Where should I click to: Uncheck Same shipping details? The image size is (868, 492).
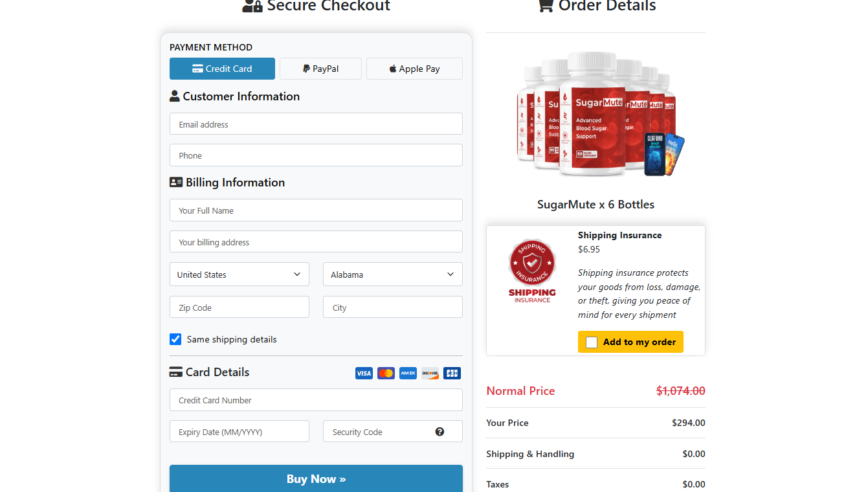pyautogui.click(x=175, y=339)
